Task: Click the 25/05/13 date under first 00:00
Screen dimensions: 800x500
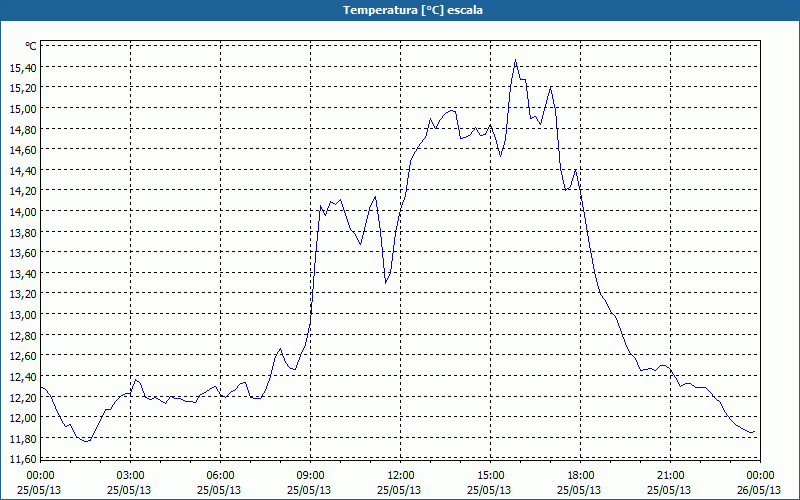Action: [39, 490]
